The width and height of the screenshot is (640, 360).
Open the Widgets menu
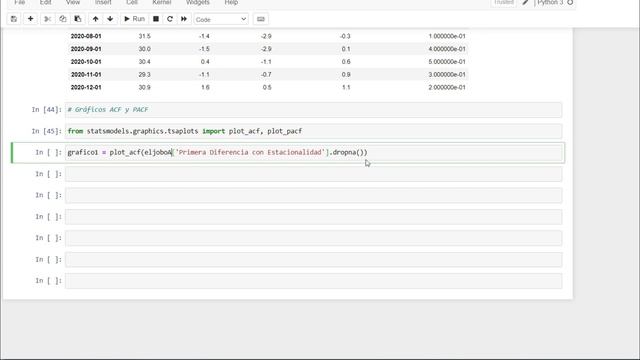(198, 2)
